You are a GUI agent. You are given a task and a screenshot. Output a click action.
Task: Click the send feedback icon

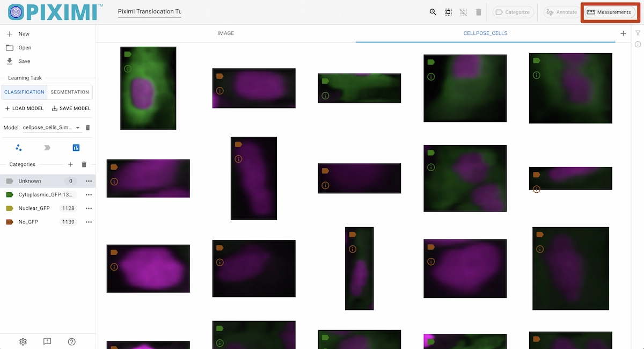47,341
